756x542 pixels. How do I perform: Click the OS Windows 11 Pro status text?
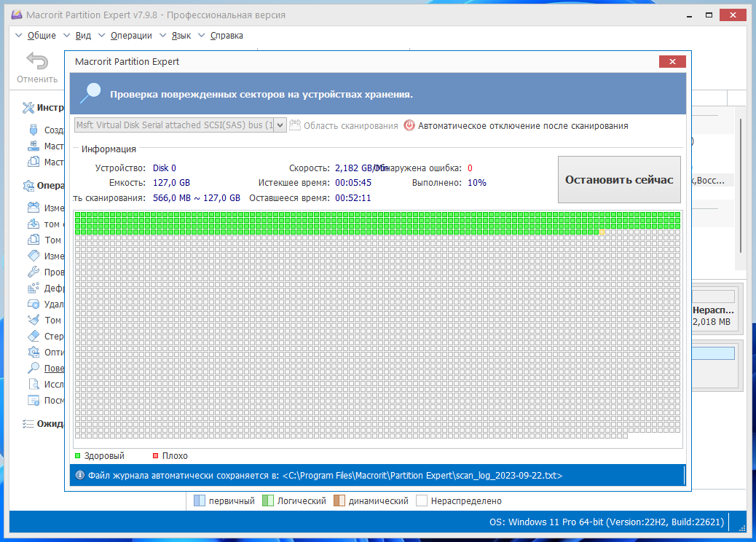[607, 522]
